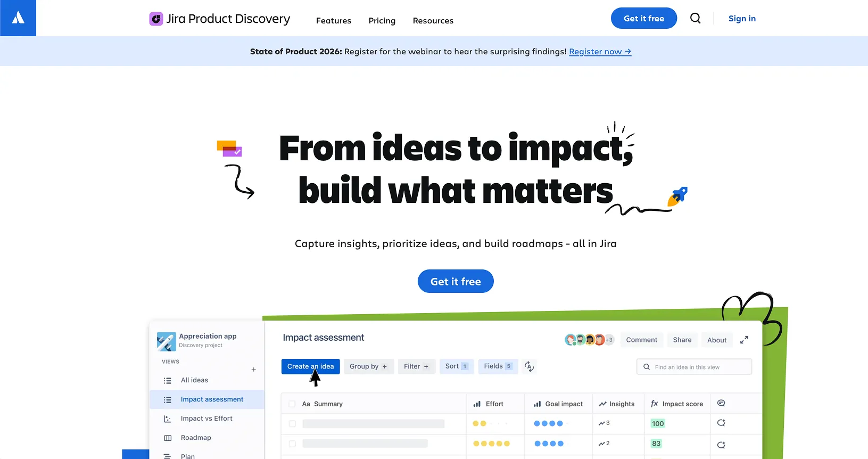Viewport: 868px width, 459px height.
Task: Click the expand fullscreen arrows icon
Action: pos(744,340)
